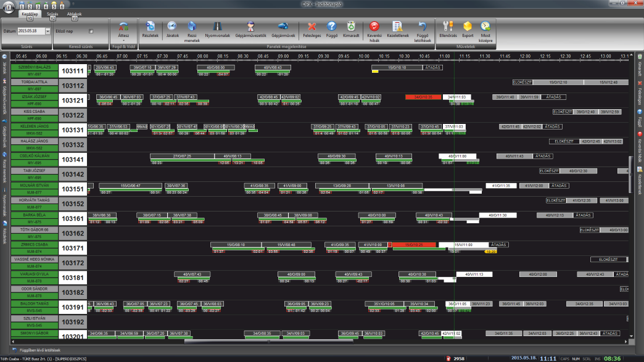Click driver name BARKA BÉLA

(35, 215)
